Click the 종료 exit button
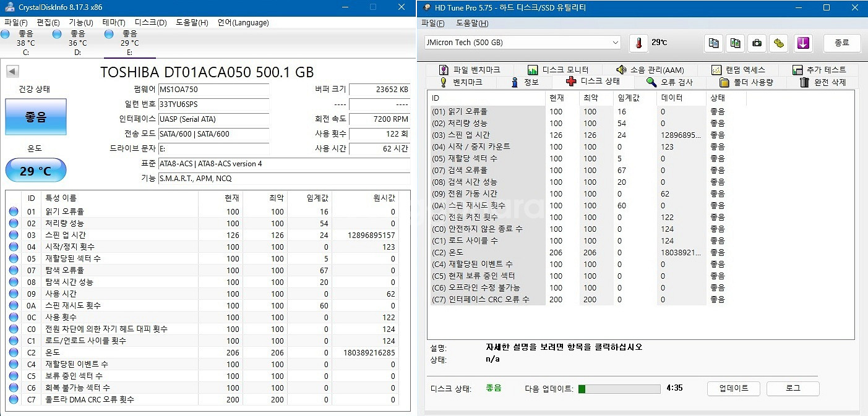868x416 pixels. (841, 43)
